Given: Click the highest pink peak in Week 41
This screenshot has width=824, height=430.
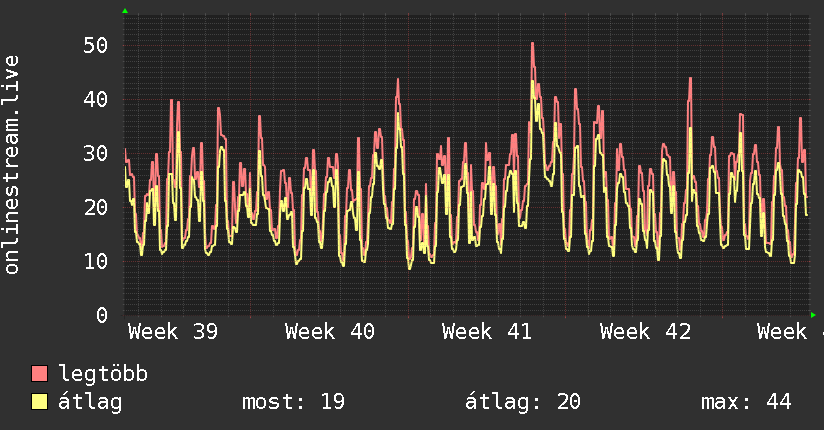Looking at the screenshot, I should [x=532, y=44].
